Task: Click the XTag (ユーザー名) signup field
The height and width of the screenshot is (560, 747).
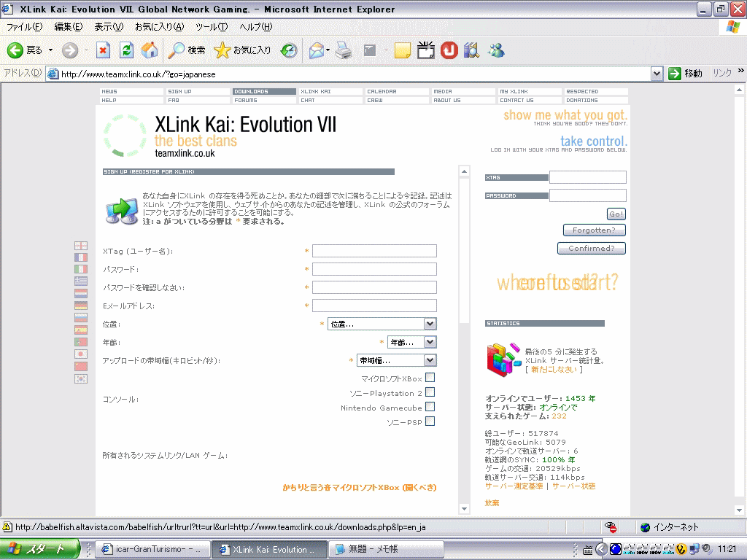Action: [x=374, y=251]
